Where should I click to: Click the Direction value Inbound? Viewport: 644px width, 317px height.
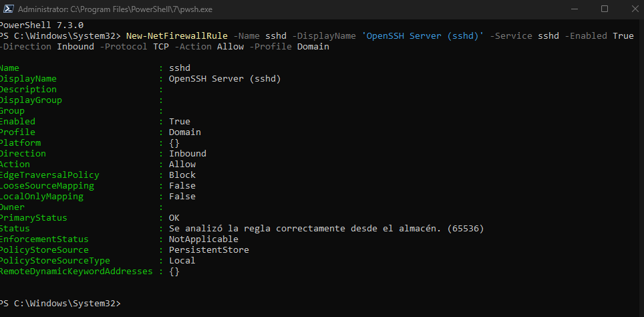point(188,153)
